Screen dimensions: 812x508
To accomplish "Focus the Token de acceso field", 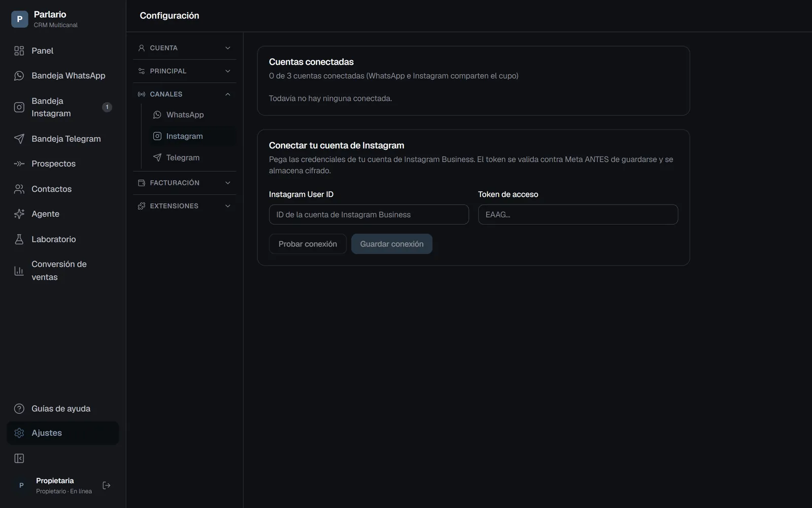I will pyautogui.click(x=578, y=214).
